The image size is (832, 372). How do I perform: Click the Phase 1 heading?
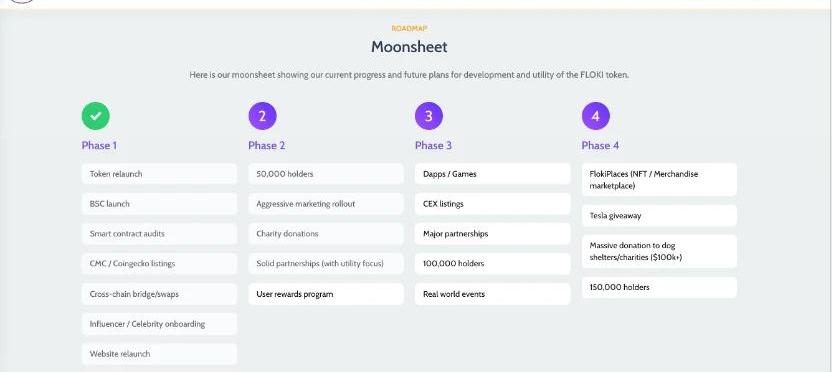(x=99, y=145)
